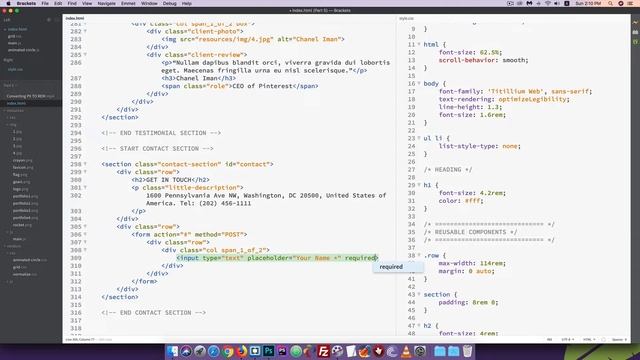This screenshot has width=640, height=360.
Task: Open the Help menu
Action: coord(187,3)
